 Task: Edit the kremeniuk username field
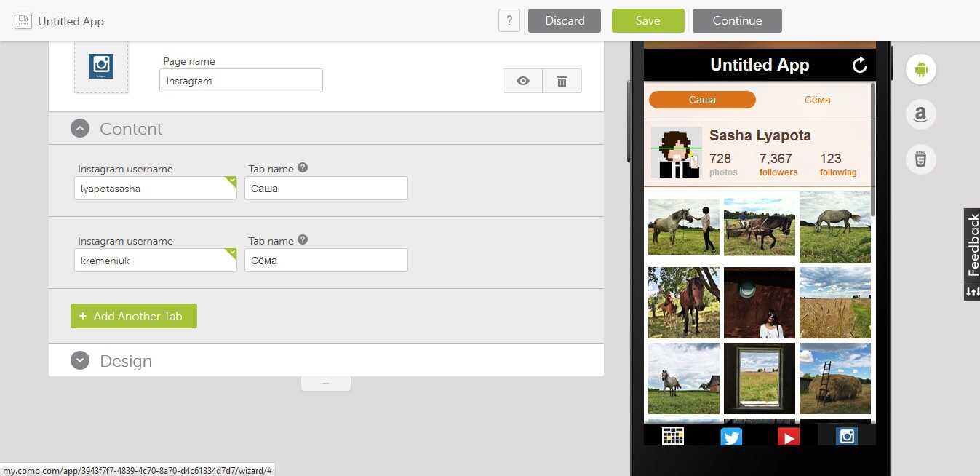pyautogui.click(x=155, y=260)
